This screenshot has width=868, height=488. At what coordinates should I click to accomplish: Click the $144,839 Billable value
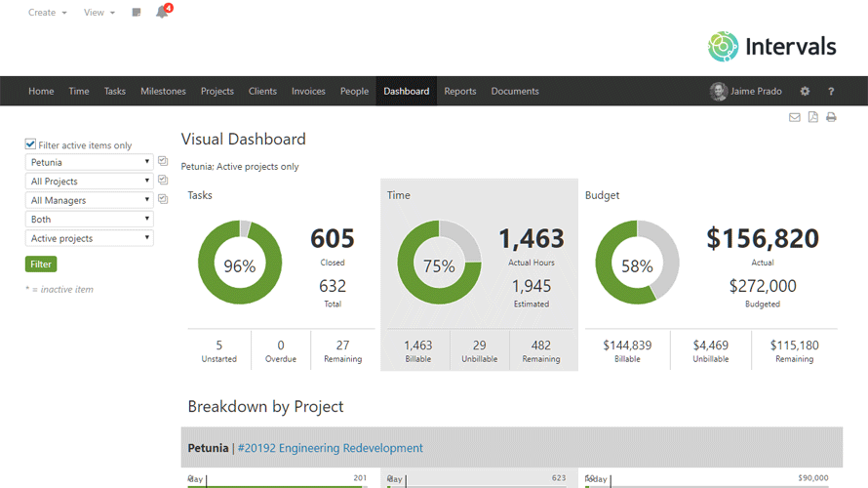(x=627, y=346)
